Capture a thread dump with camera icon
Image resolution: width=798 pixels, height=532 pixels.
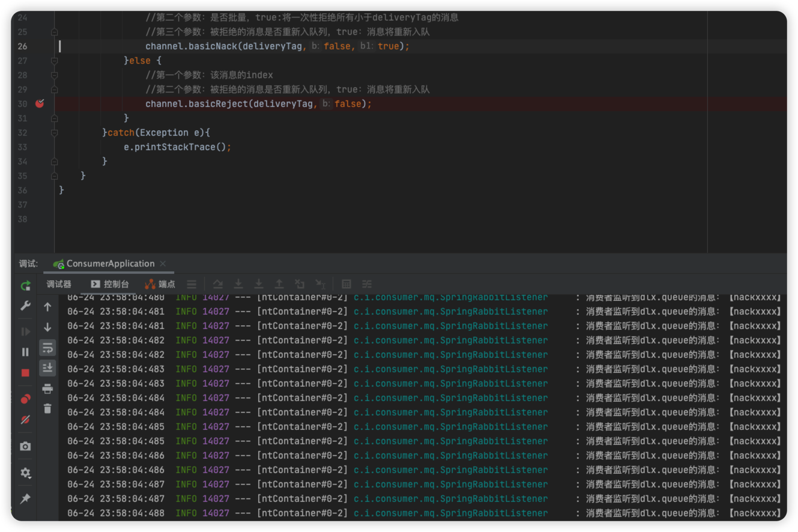click(x=25, y=447)
